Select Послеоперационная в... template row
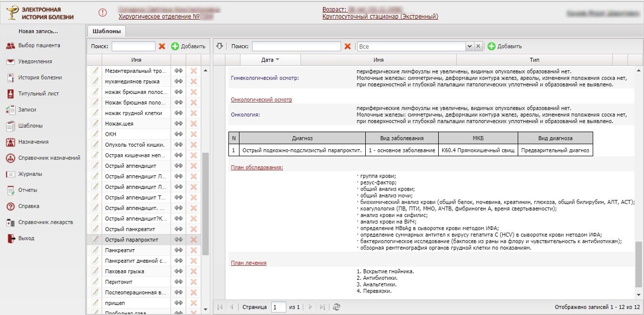The width and height of the screenshot is (644, 315). (144, 292)
